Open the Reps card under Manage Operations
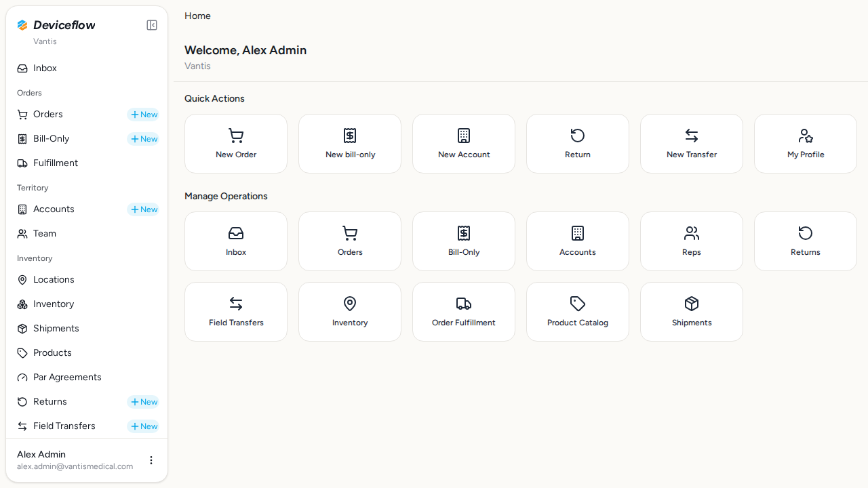The height and width of the screenshot is (488, 868). 692,241
